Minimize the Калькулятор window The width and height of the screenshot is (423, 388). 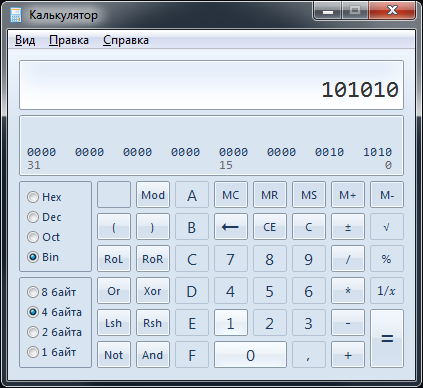tap(328, 11)
